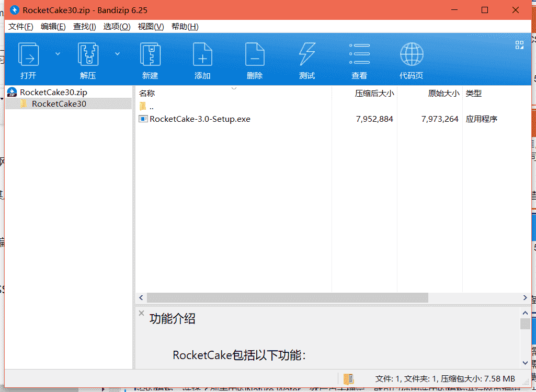Screen dimensions: 536x392
Task: Close the 功能介绍 comment panel
Action: (141, 313)
